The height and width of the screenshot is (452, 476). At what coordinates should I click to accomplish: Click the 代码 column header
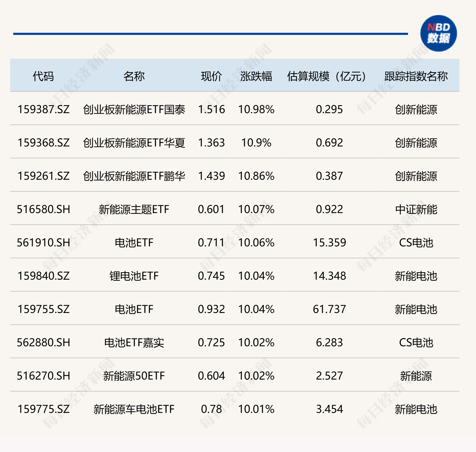pos(43,76)
